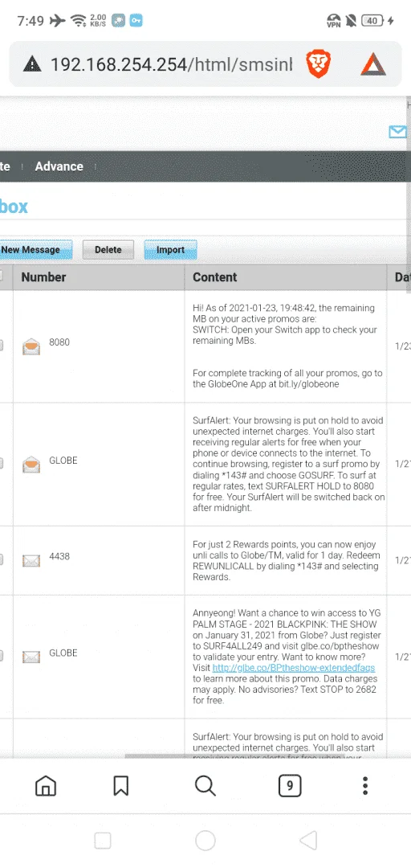Tap the not-secure warning triangle icon
Image resolution: width=411 pixels, height=868 pixels.
click(32, 65)
